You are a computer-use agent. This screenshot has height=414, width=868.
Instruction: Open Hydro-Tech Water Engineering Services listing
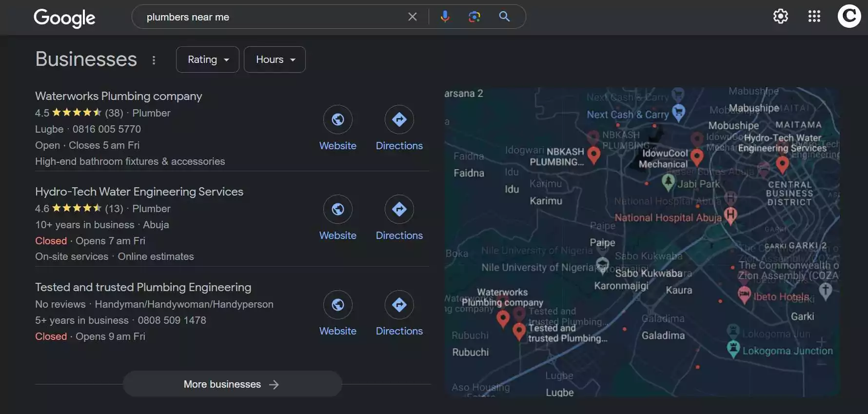pos(139,192)
